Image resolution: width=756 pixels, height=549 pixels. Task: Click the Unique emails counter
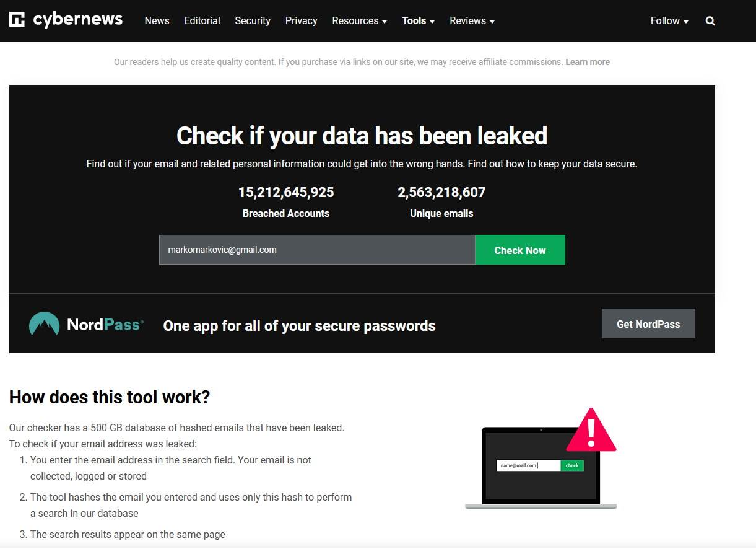click(441, 201)
